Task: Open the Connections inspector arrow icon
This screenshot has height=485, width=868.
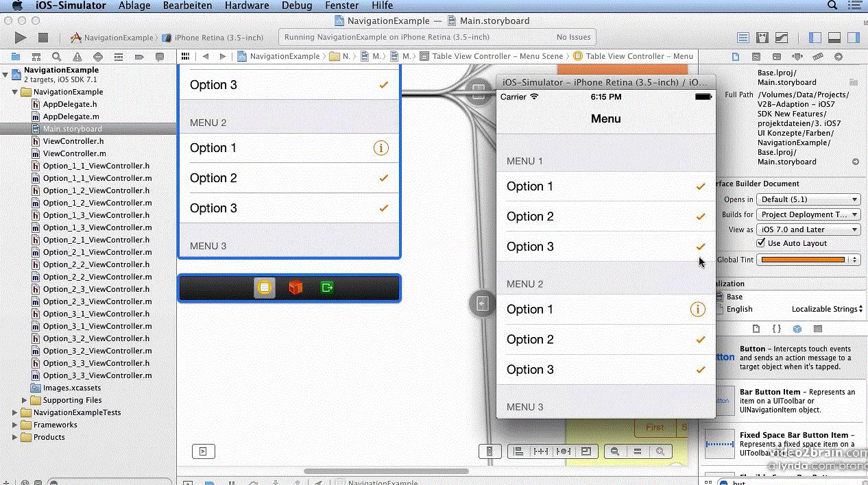Action: (x=838, y=57)
